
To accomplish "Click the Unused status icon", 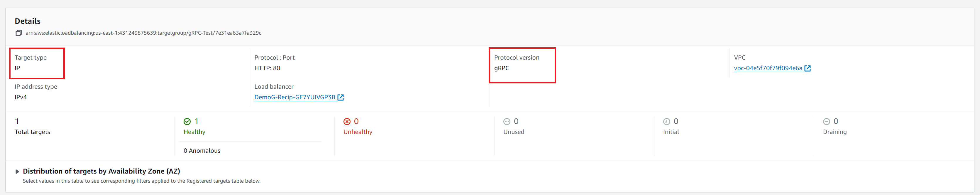I will 506,122.
